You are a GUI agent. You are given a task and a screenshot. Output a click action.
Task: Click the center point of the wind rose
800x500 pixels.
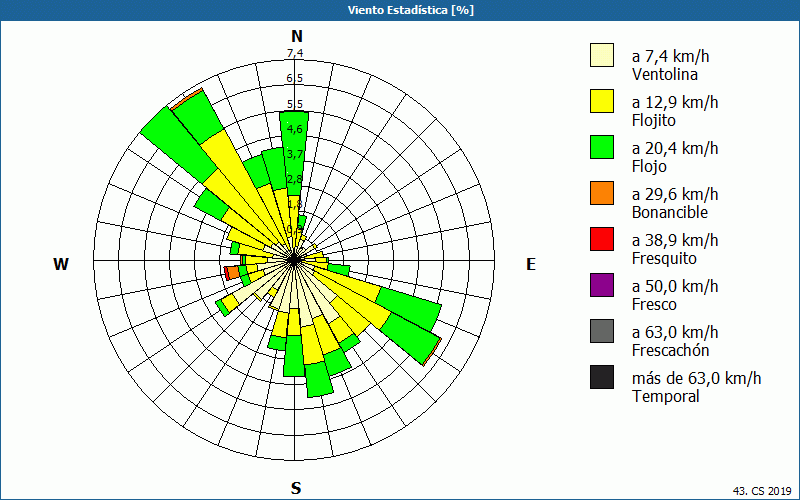coord(294,260)
